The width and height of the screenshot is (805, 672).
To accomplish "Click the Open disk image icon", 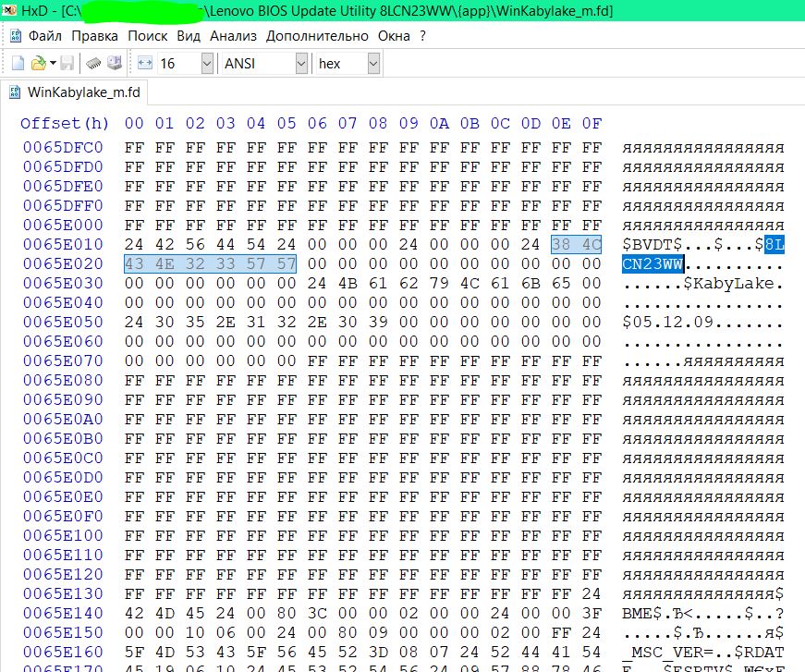I will coord(115,63).
